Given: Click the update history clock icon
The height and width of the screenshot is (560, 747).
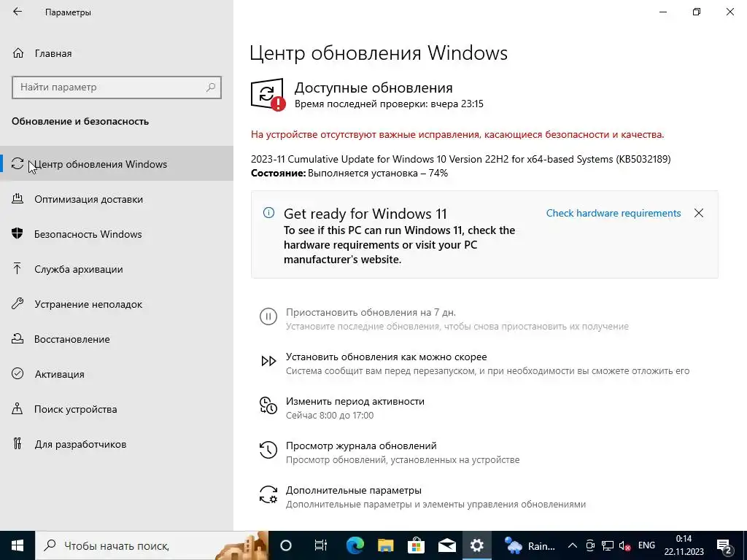Looking at the screenshot, I should [x=268, y=449].
